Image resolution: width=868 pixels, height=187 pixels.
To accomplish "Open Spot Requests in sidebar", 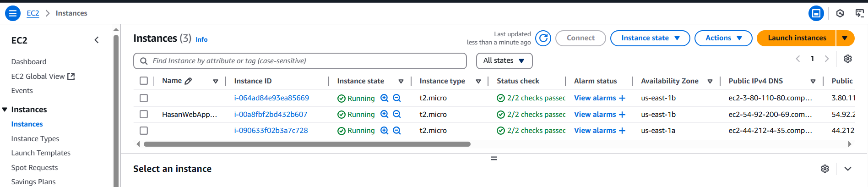I will [x=34, y=168].
